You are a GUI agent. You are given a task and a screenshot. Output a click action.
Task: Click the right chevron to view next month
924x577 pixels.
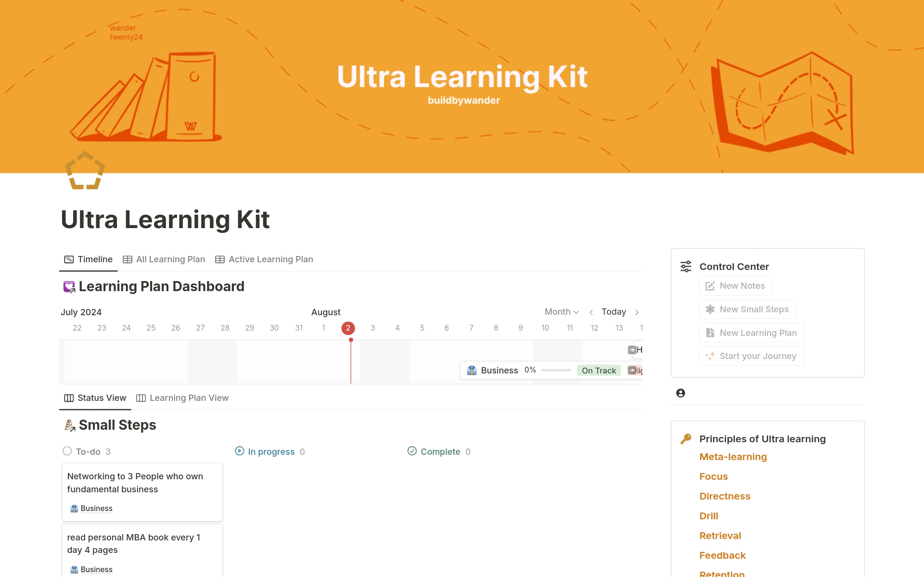coord(637,312)
